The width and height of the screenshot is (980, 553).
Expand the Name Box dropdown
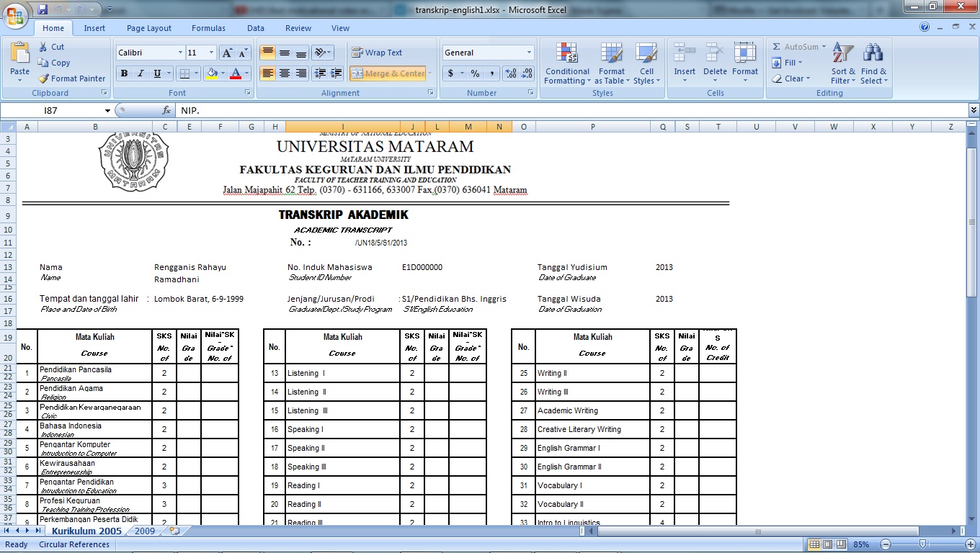coord(108,111)
